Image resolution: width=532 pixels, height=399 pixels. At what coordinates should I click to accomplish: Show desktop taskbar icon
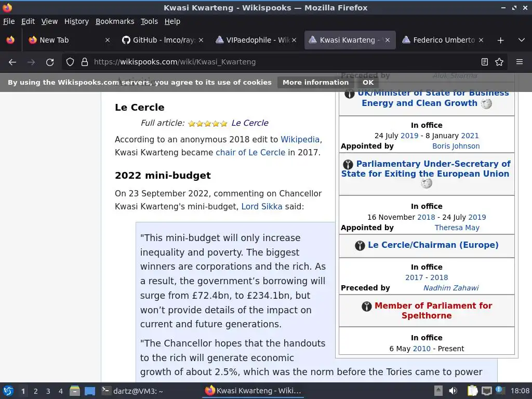tap(89, 391)
